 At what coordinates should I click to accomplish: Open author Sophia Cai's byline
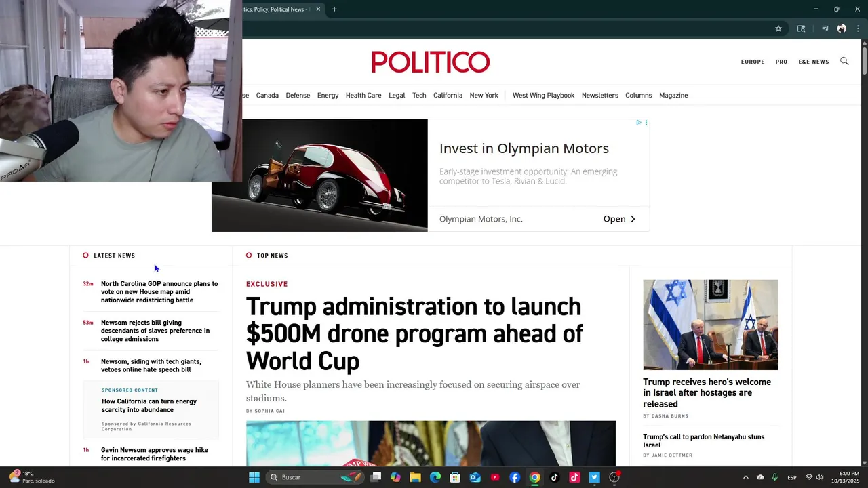269,411
